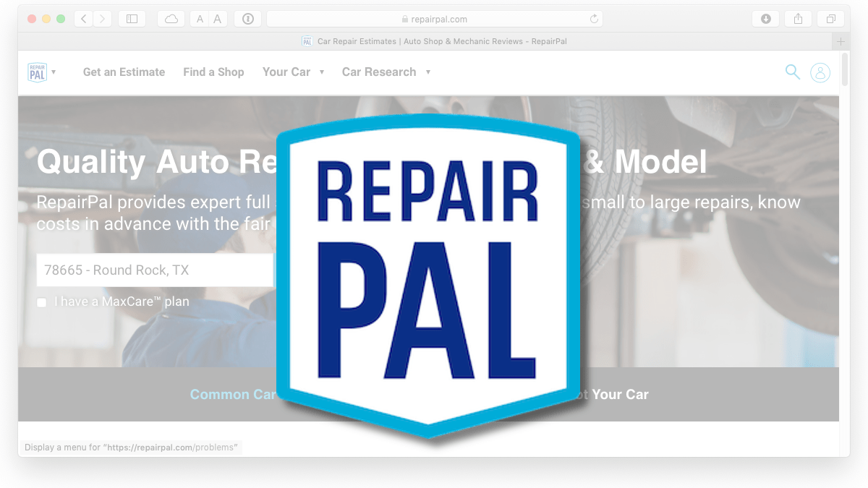Screen dimensions: 868x488
Task: Open the Car Research menu item
Action: pyautogui.click(x=379, y=72)
